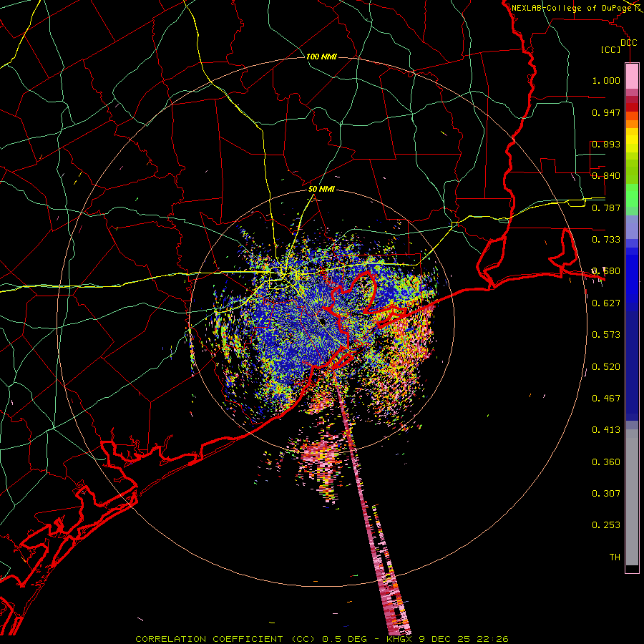This screenshot has height=644, width=644.
Task: Click the 0.627 color scale value
Action: tap(606, 303)
